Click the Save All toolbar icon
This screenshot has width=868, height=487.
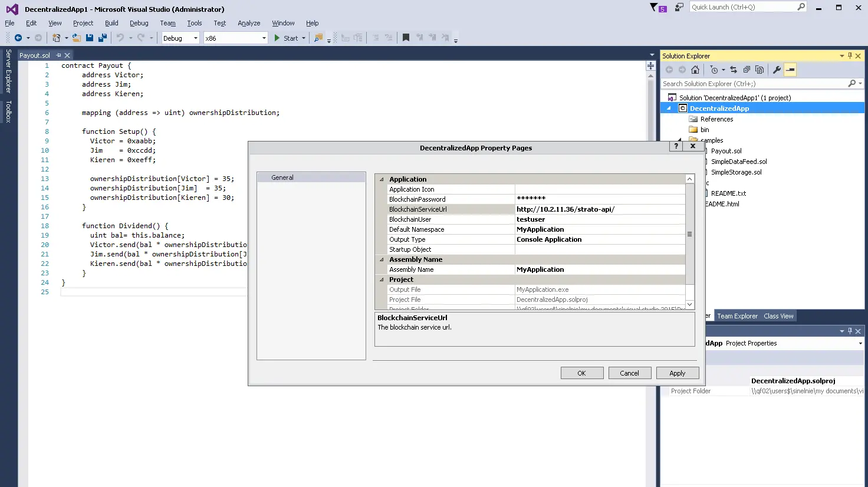103,38
